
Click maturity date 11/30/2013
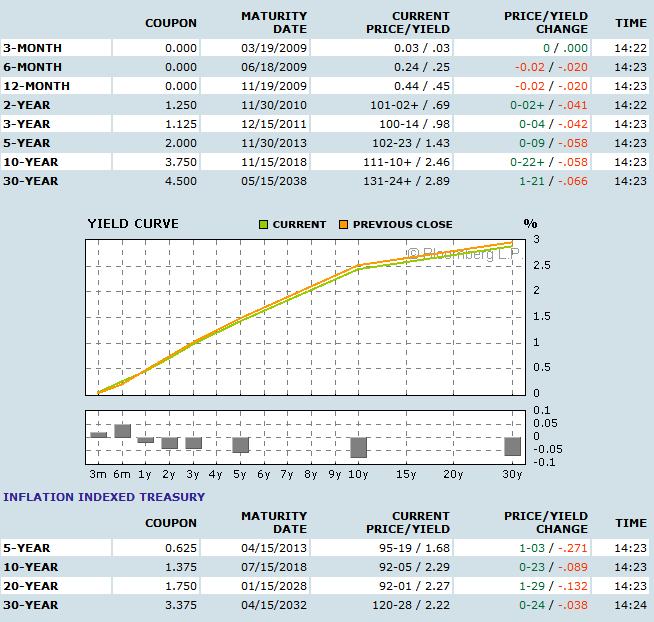pyautogui.click(x=274, y=143)
